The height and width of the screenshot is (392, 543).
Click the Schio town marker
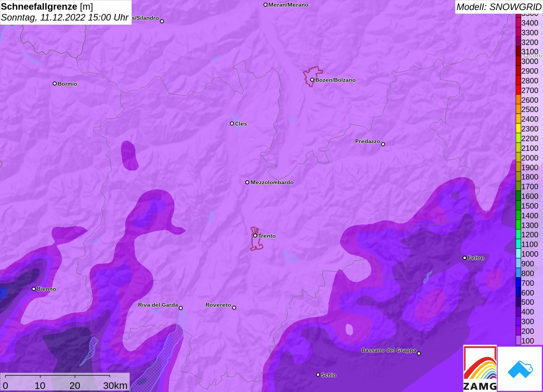click(318, 375)
